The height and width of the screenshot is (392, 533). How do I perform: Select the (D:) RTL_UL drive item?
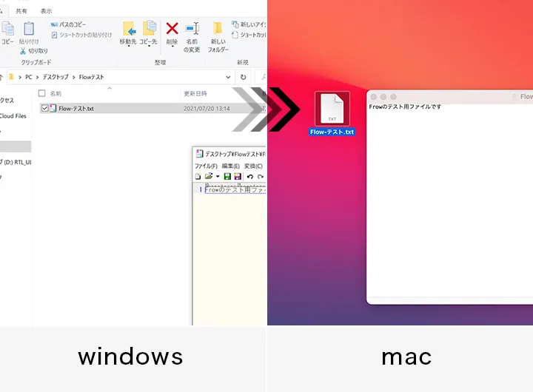pos(16,162)
